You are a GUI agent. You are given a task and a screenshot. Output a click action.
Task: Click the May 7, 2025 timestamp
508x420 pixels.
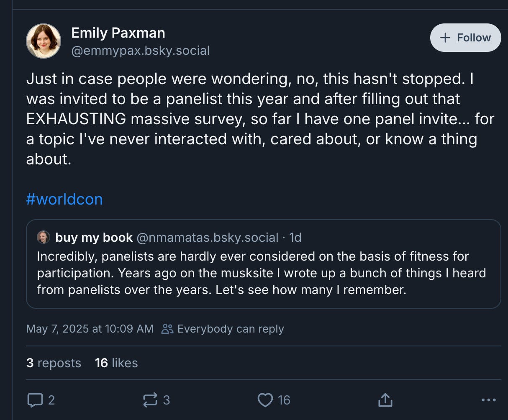coord(90,329)
